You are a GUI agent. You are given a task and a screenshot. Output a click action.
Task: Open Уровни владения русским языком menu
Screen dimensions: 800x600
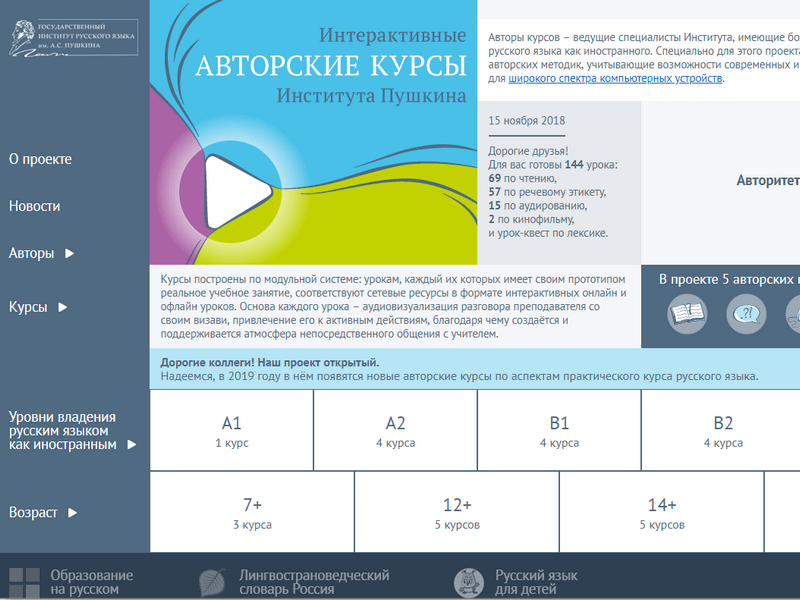(x=62, y=431)
